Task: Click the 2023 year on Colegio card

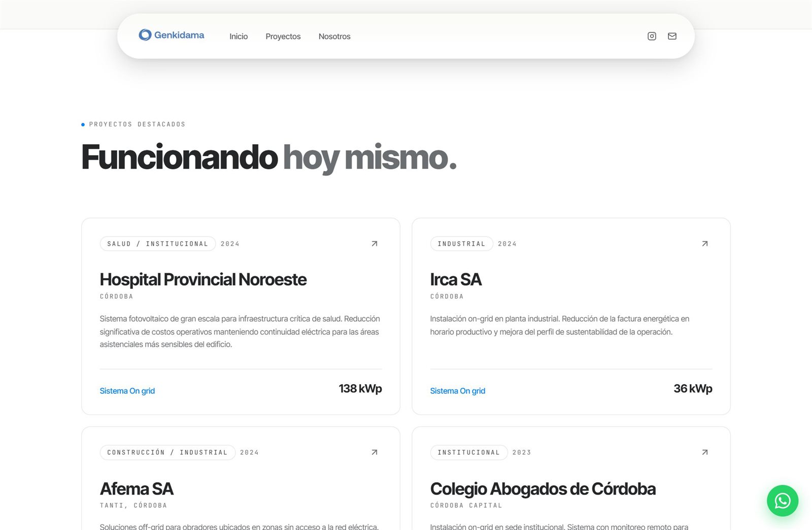Action: click(x=522, y=452)
